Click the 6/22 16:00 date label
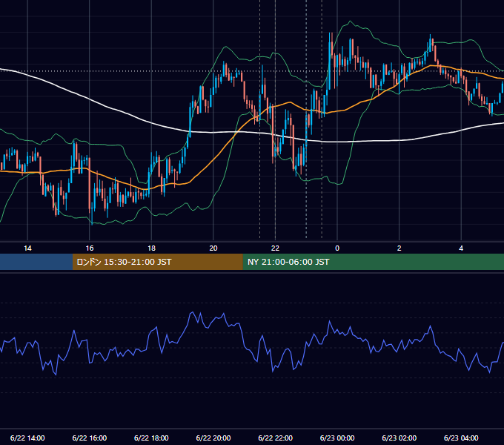Image resolution: width=504 pixels, height=445 pixels. [90, 438]
